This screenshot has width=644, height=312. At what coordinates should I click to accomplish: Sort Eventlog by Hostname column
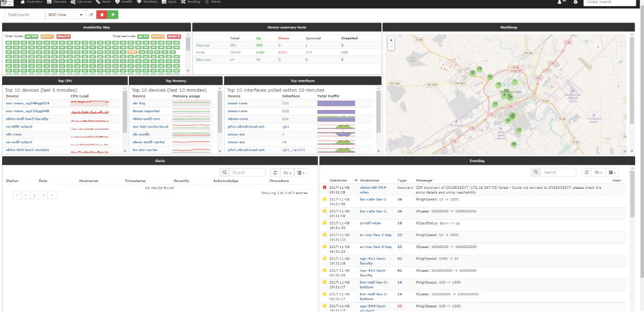click(x=369, y=180)
